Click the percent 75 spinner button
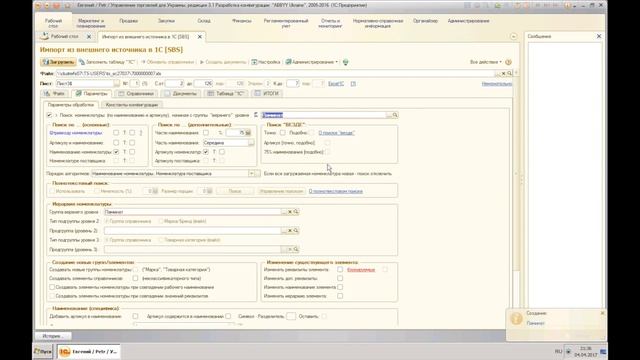Viewport: 640px width, 360px height. (x=248, y=133)
